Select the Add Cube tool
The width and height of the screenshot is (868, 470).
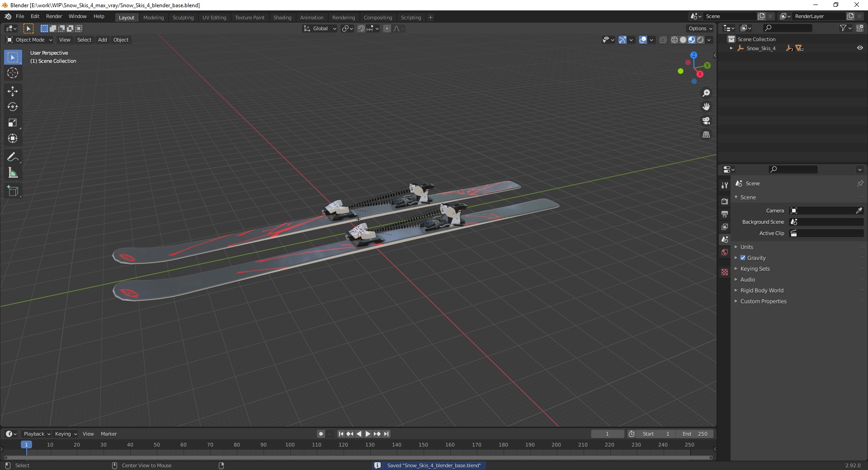13,191
